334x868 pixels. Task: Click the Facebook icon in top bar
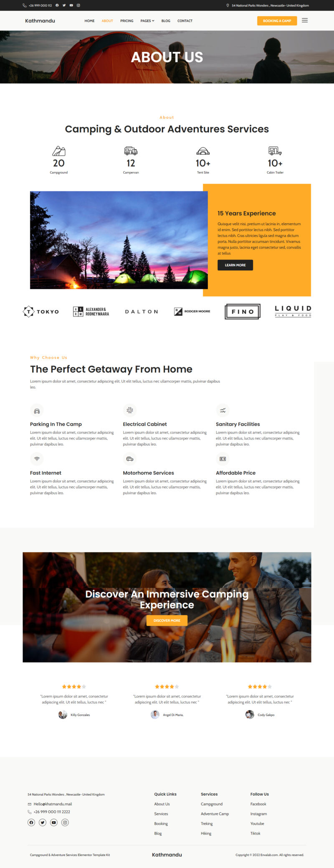pos(57,5)
